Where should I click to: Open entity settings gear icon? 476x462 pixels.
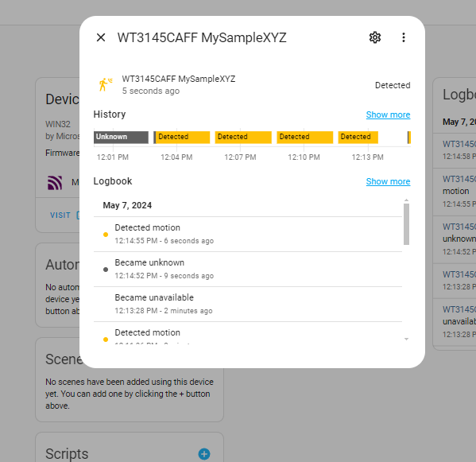(x=375, y=37)
